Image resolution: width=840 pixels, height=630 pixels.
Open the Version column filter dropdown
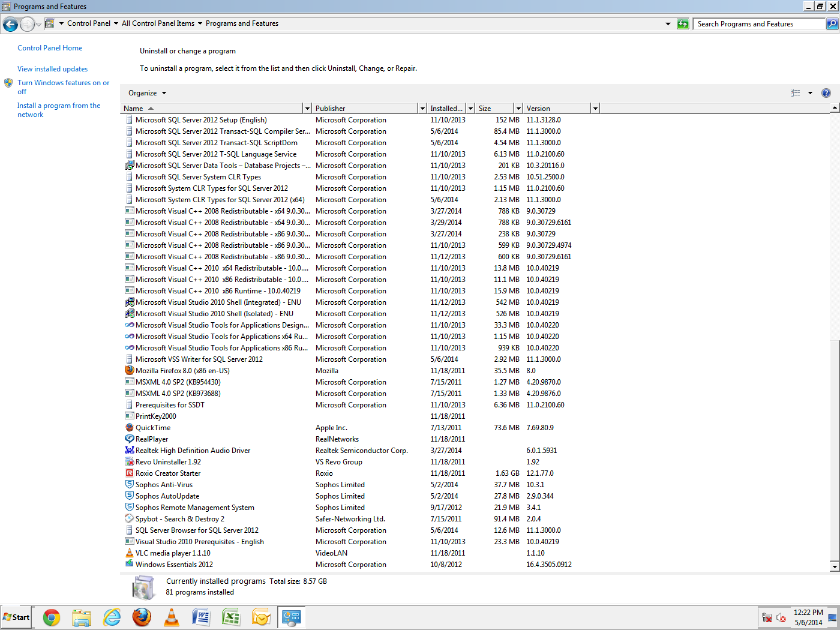[595, 109]
